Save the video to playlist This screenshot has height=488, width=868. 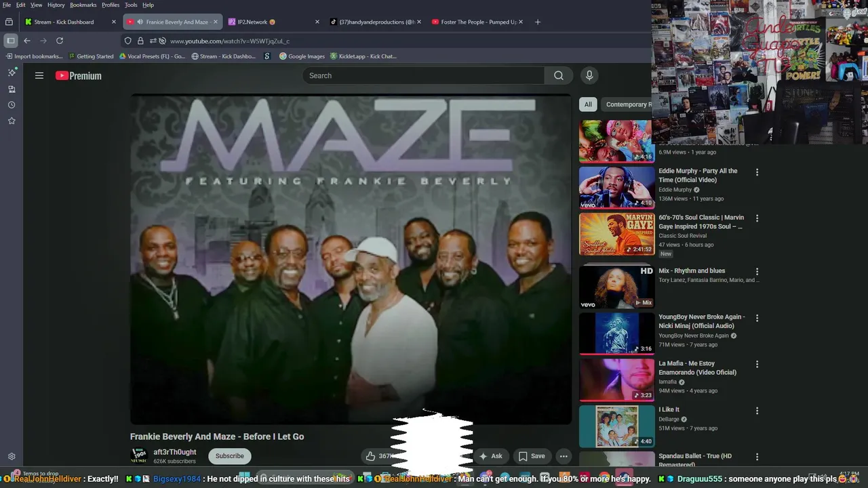click(532, 456)
